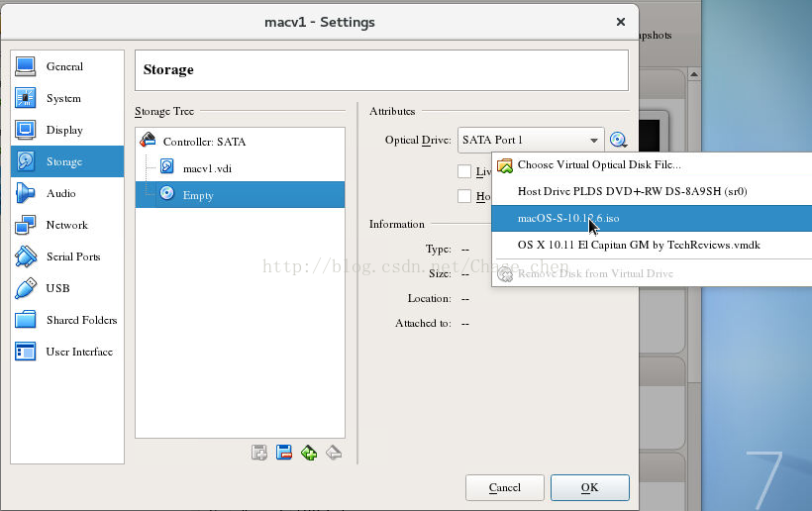Select macv1.vdi in Storage Tree
This screenshot has height=511, width=812.
click(241, 167)
